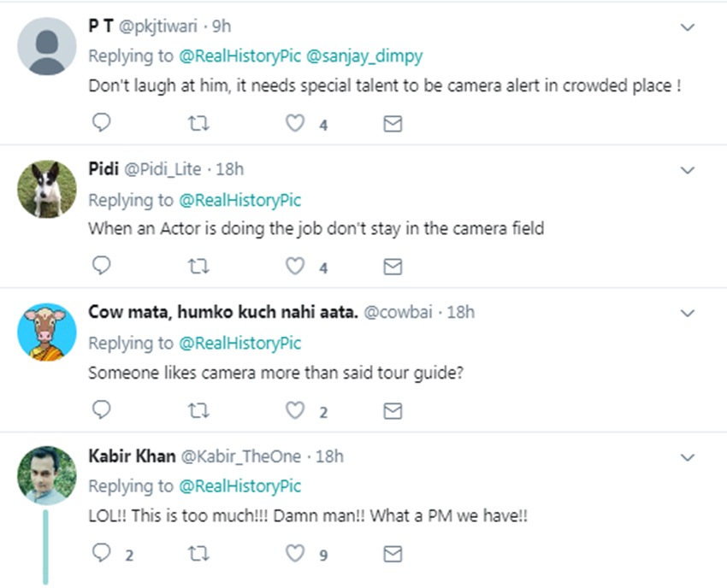Retweet Kabir Khan's tweet
Screen dimensions: 727x588
(198, 555)
